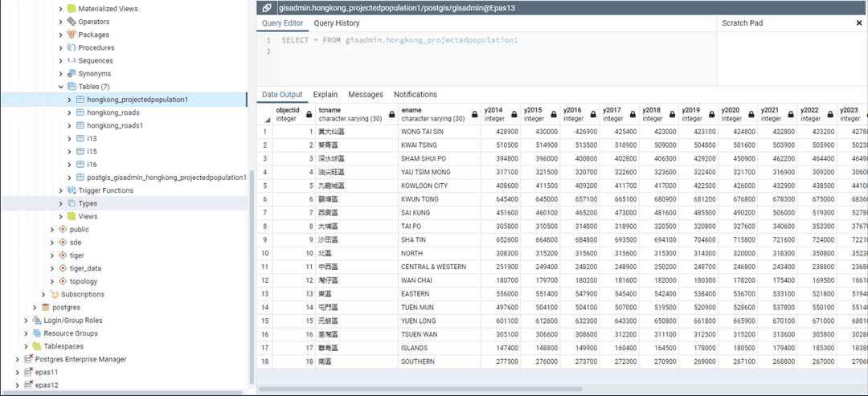
Task: Click the connection status icon in query header
Action: point(267,7)
